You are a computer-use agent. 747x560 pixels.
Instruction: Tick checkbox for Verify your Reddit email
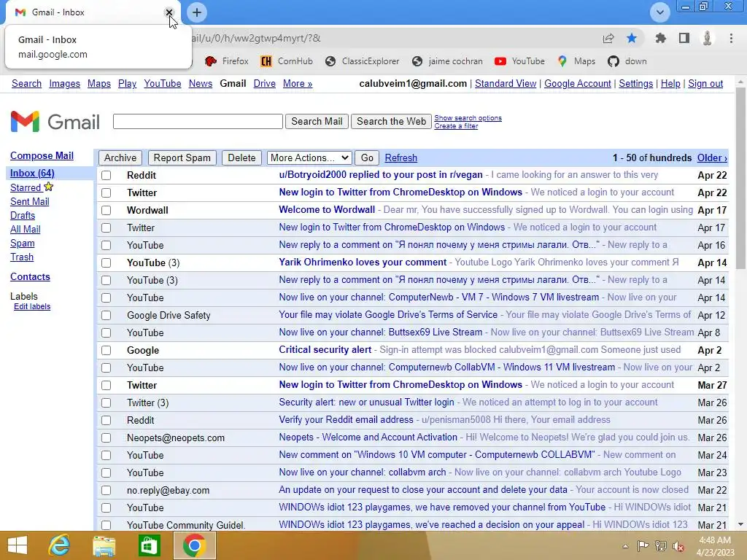[x=107, y=421]
